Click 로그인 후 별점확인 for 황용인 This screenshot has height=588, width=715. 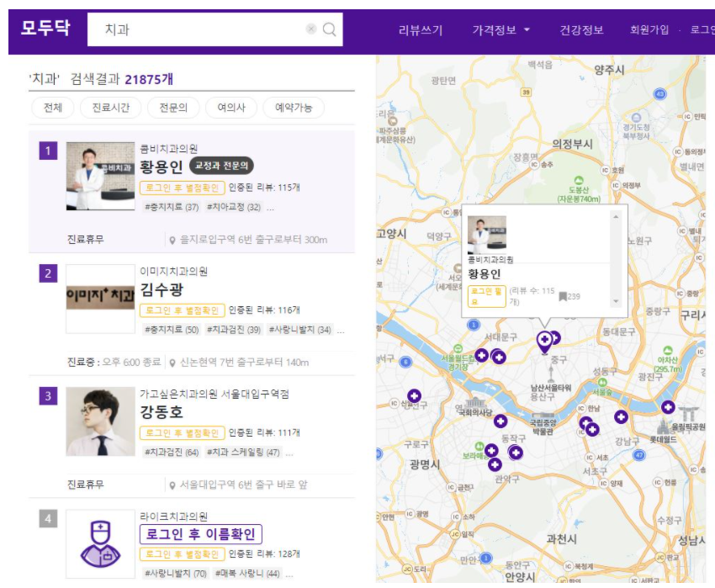coord(183,188)
